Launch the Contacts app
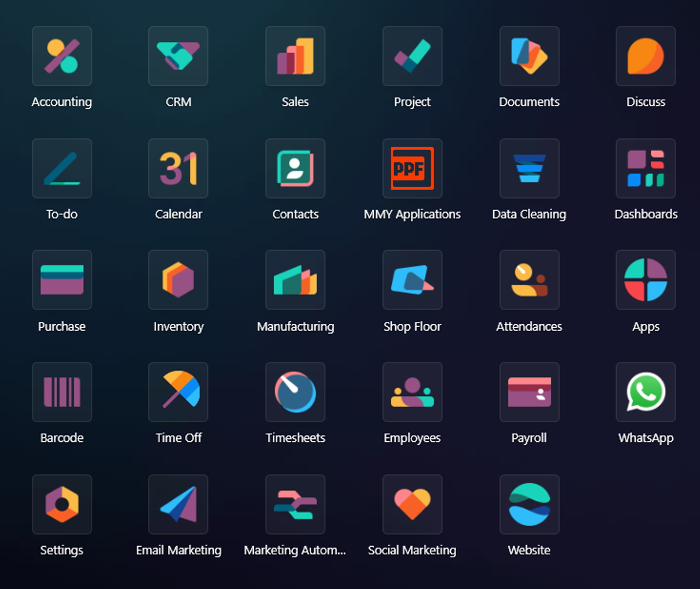Screen dimensions: 700x589 (x=296, y=169)
